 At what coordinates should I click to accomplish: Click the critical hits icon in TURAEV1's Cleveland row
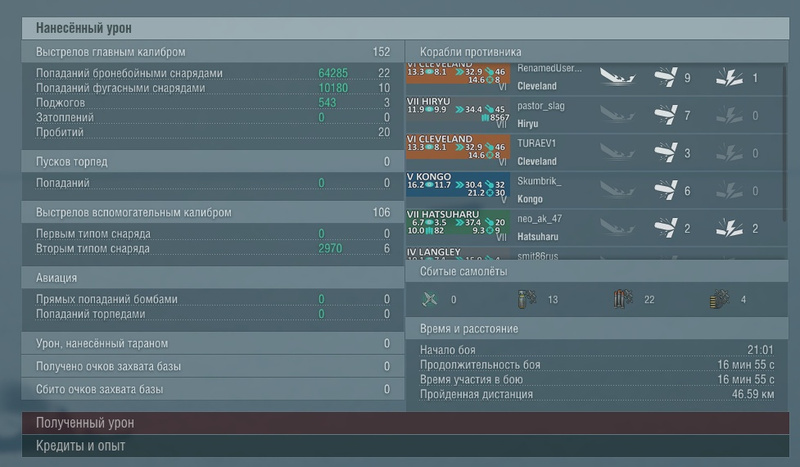tap(729, 153)
